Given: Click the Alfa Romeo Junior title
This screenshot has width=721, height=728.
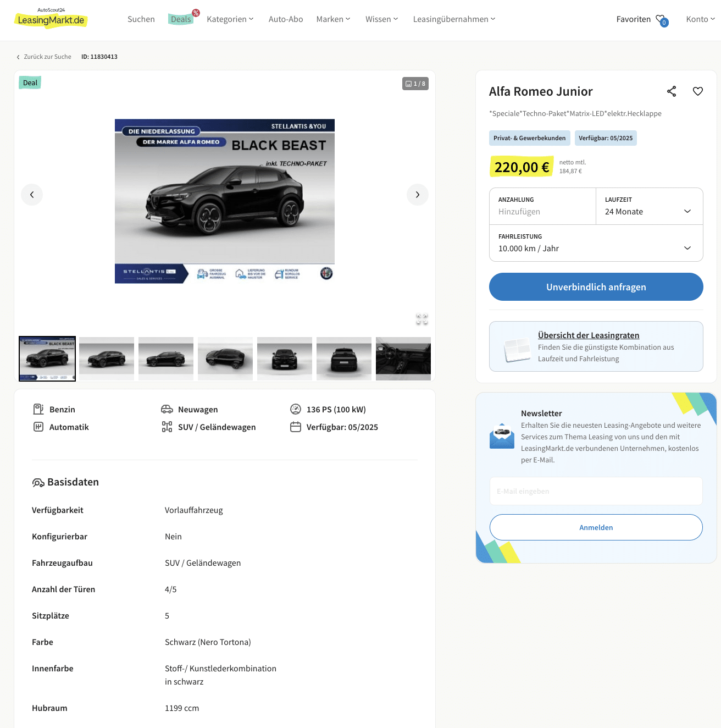Looking at the screenshot, I should [x=541, y=91].
